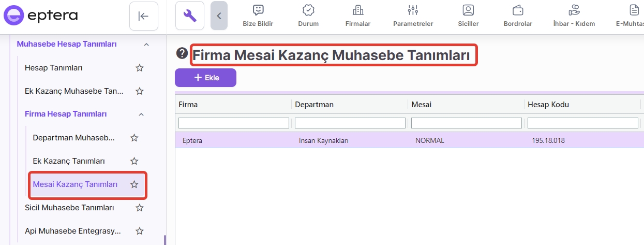The image size is (644, 245).
Task: Click the wrench settings icon
Action: click(189, 16)
